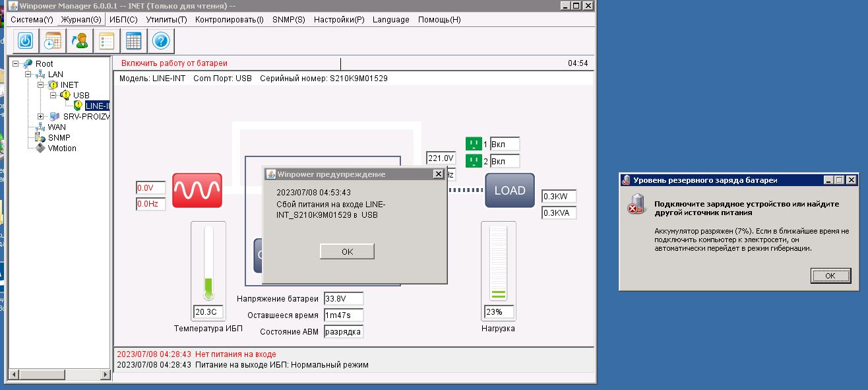This screenshot has width=868, height=390.
Task: Close the battery reserve level dialog
Action: click(x=852, y=179)
